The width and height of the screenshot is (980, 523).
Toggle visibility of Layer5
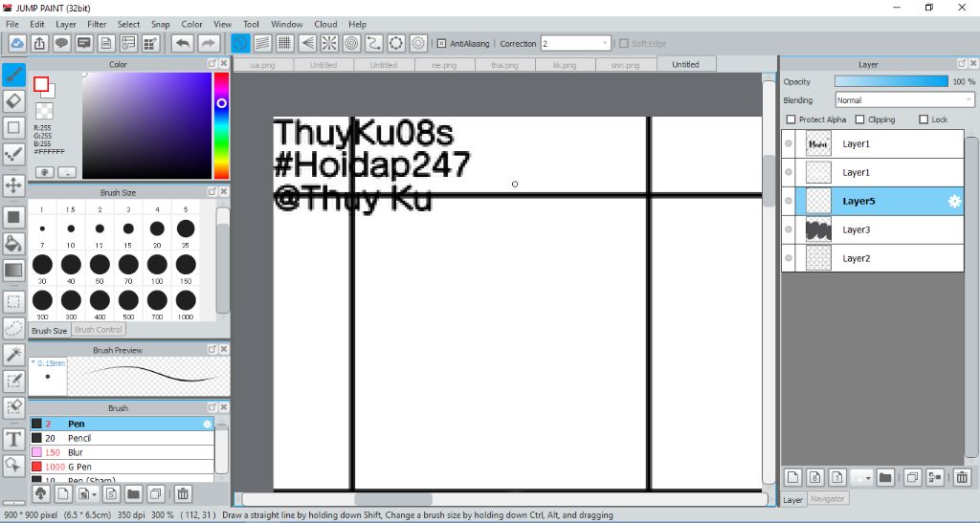[x=789, y=201]
